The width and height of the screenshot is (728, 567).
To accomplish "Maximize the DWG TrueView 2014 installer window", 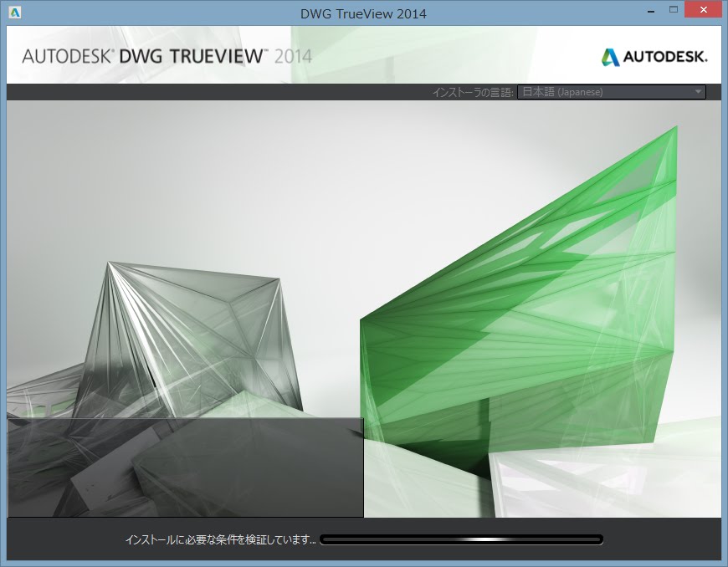I will pos(674,10).
